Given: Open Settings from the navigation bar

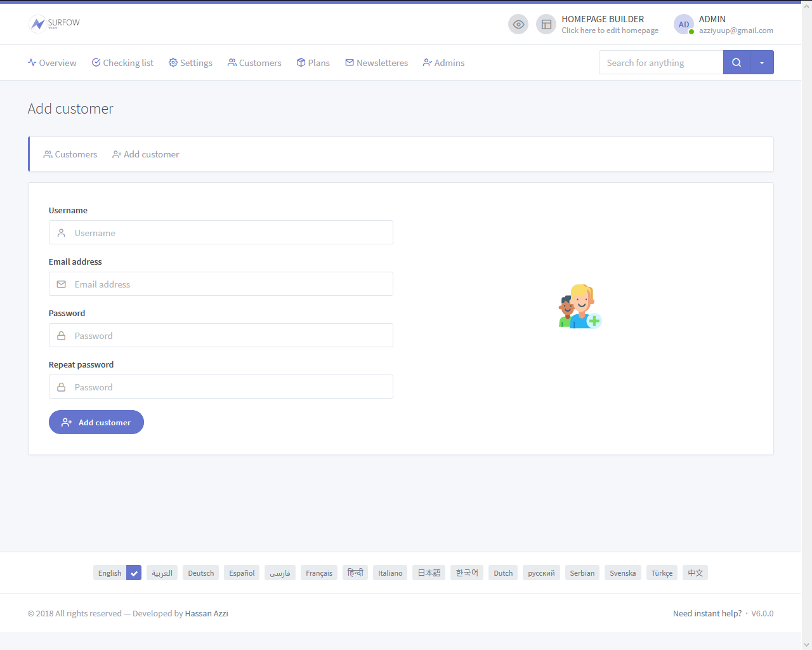Looking at the screenshot, I should click(190, 63).
